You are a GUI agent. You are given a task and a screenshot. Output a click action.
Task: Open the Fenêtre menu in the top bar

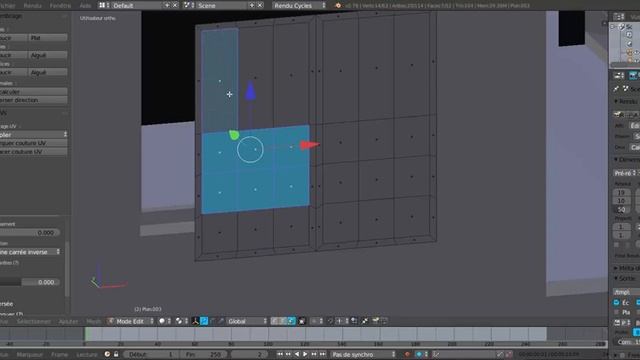pyautogui.click(x=60, y=6)
